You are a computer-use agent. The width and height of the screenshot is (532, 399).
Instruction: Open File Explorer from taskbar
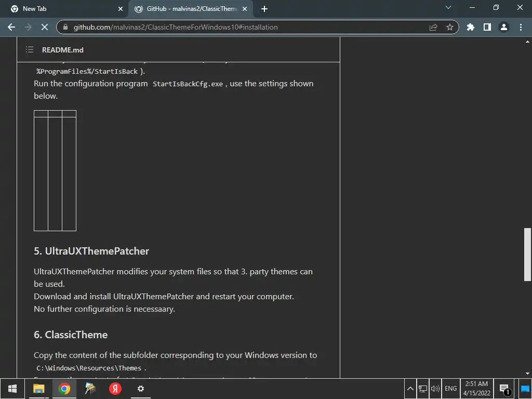pos(38,389)
